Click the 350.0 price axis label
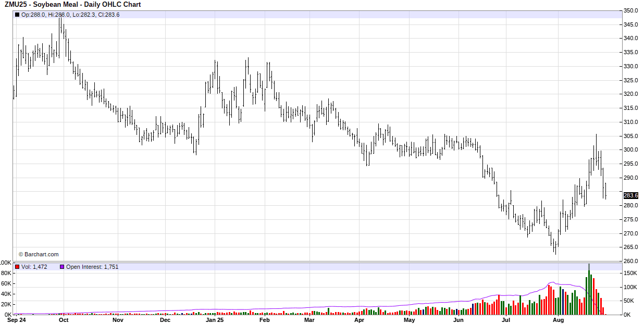Image resolution: width=644 pixels, height=336 pixels. point(631,10)
